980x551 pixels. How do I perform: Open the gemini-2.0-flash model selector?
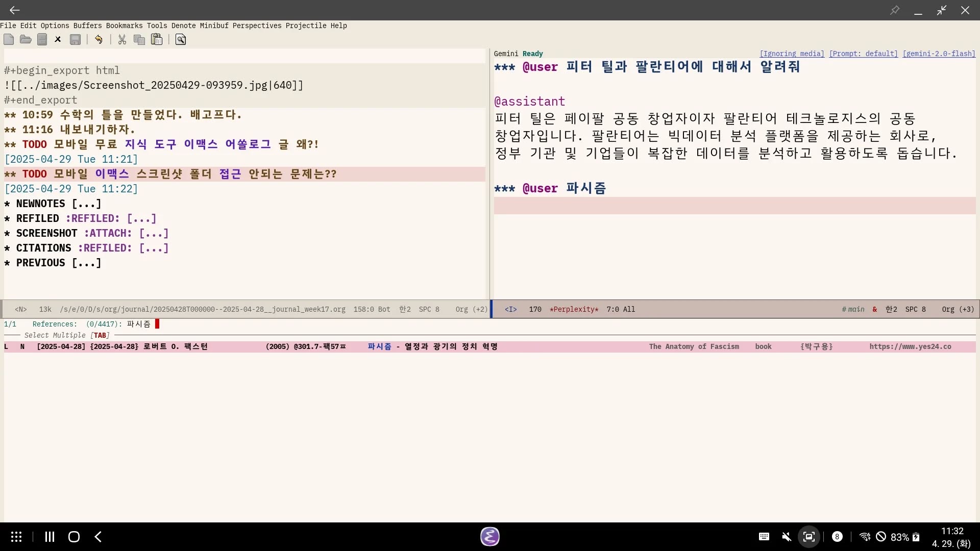click(x=939, y=54)
